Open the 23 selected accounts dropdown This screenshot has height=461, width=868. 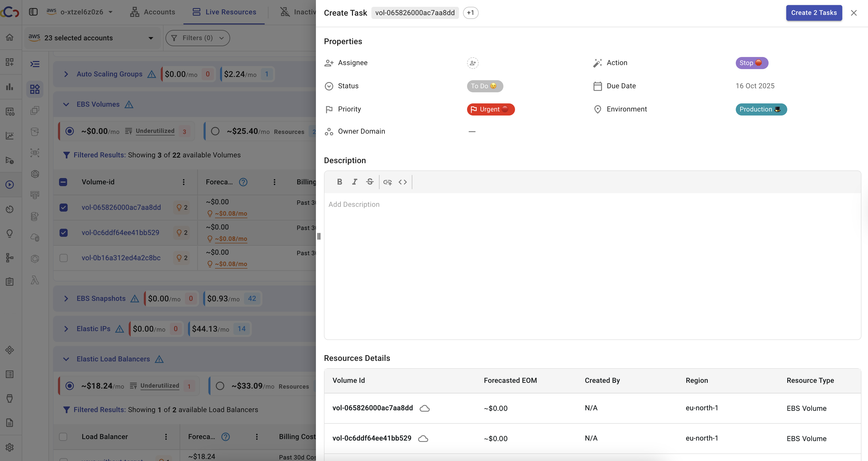pyautogui.click(x=92, y=38)
